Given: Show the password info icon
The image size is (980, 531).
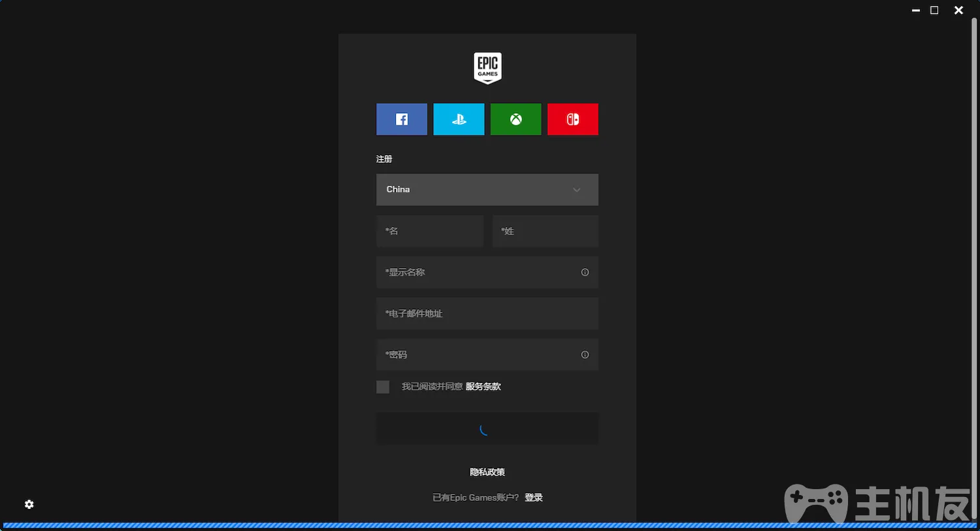Looking at the screenshot, I should (x=585, y=354).
